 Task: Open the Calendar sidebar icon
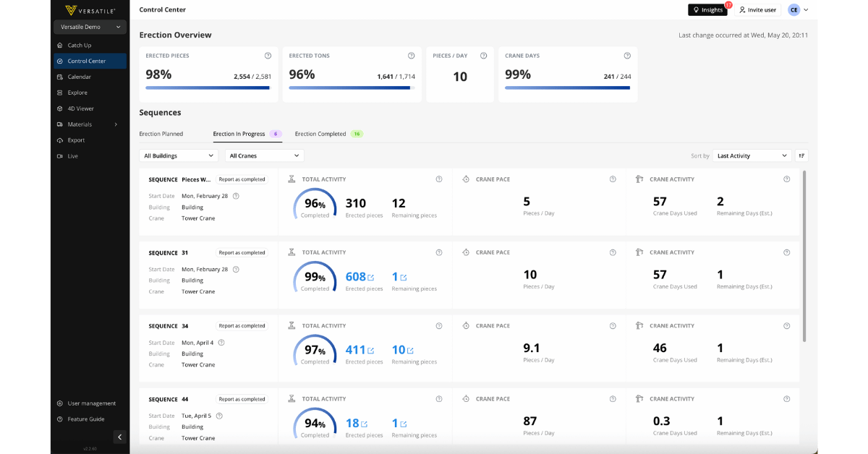point(60,77)
